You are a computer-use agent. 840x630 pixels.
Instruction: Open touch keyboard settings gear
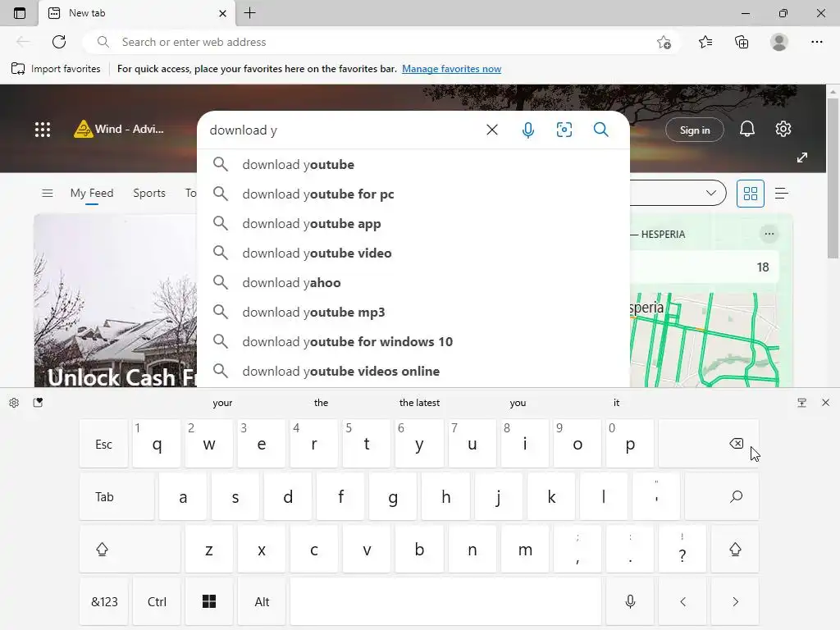pos(14,403)
